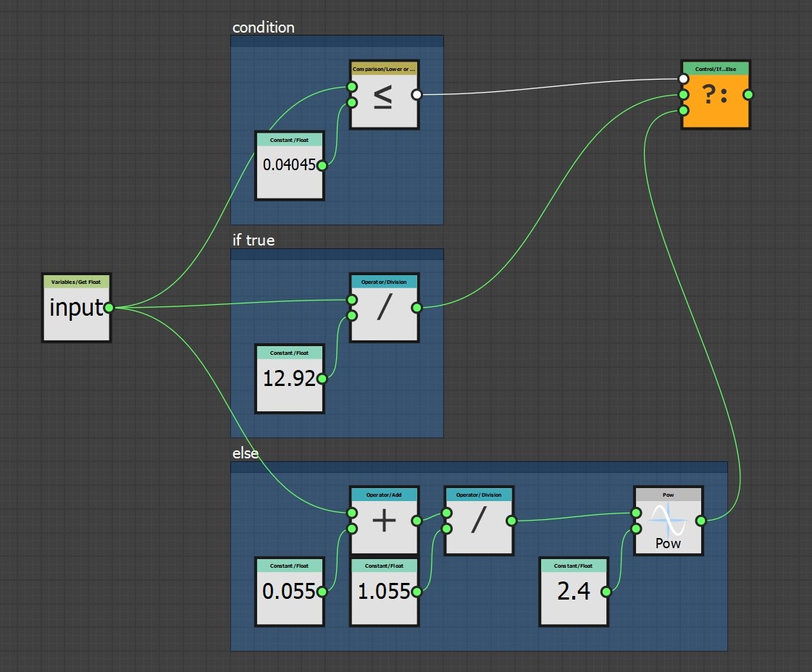Select the 12.92 Constant/Float node
The image size is (812, 672).
pos(288,378)
